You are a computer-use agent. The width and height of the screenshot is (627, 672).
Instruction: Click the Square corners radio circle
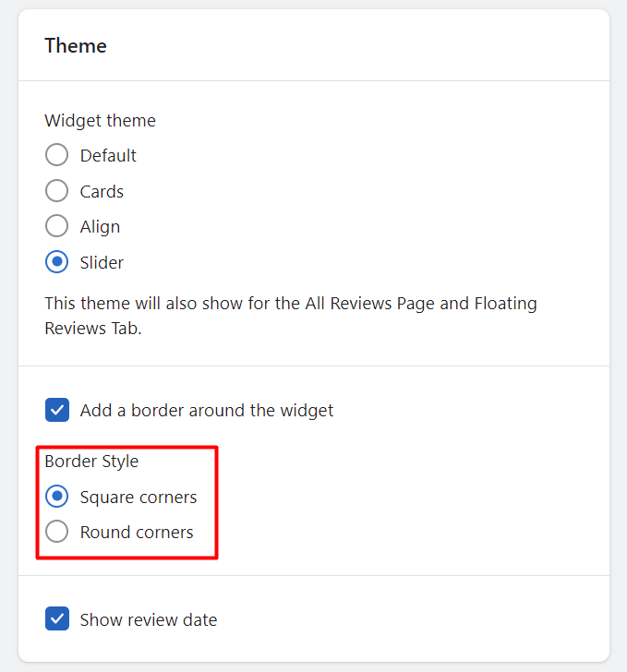click(x=56, y=497)
